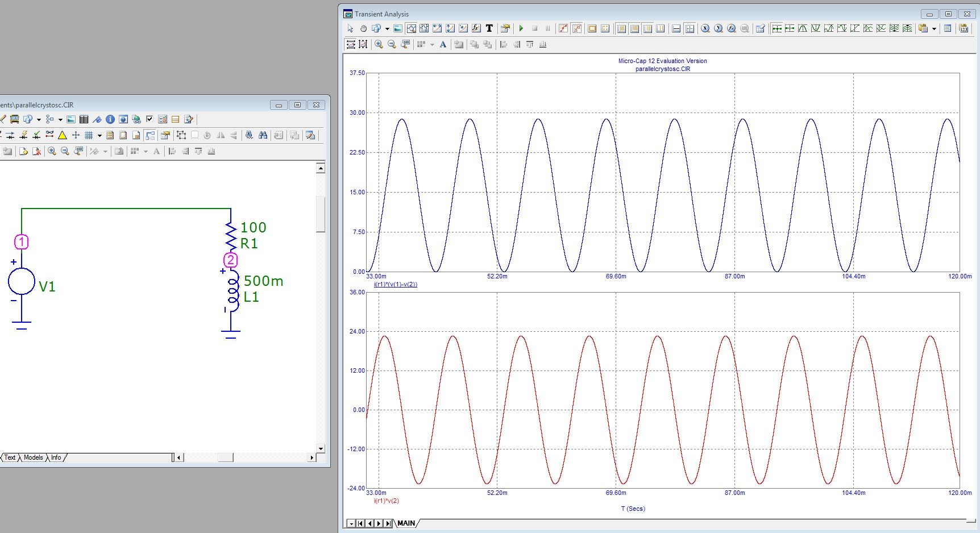Move cursor to next Valley

pos(816,28)
